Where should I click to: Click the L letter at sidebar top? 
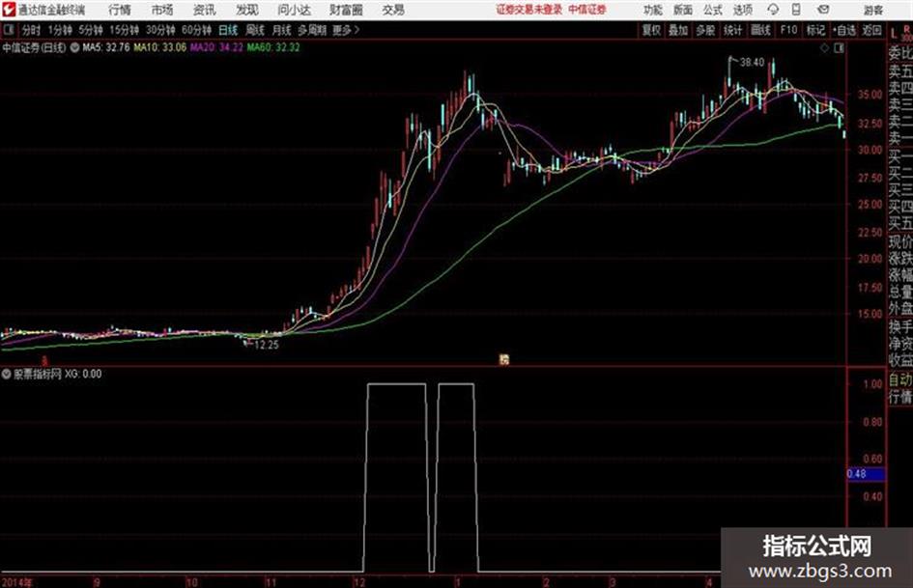(x=894, y=34)
